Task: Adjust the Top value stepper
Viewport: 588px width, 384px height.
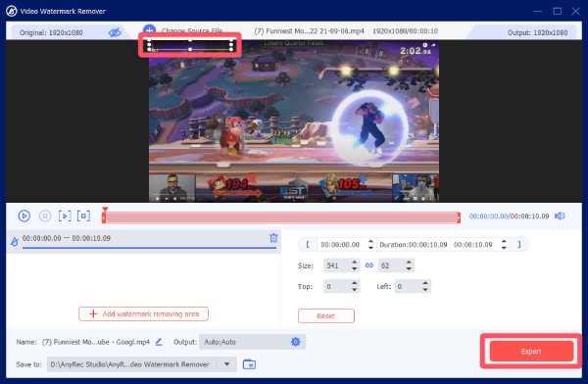Action: point(355,286)
